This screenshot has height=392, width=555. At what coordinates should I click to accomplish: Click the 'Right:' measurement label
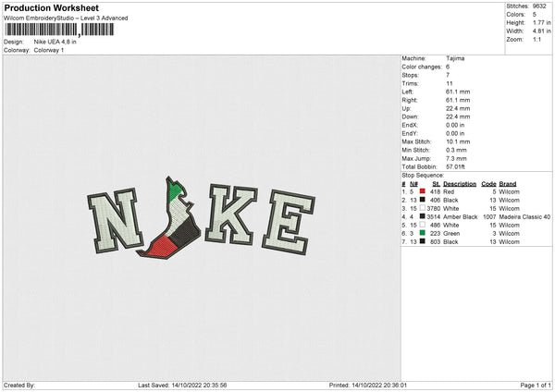pyautogui.click(x=408, y=100)
